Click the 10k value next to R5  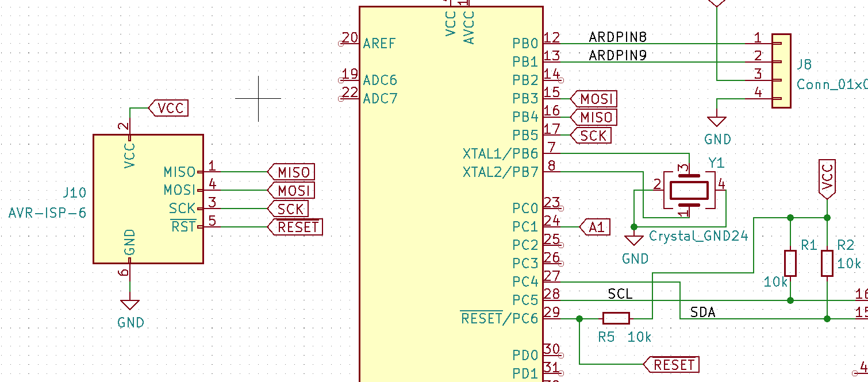click(x=640, y=337)
